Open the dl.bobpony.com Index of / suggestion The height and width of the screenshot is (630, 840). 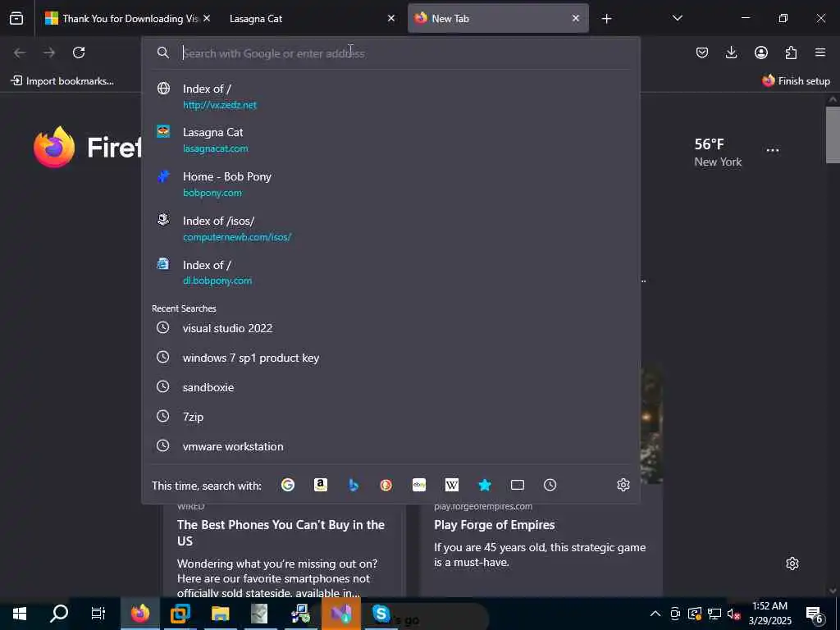(390, 272)
